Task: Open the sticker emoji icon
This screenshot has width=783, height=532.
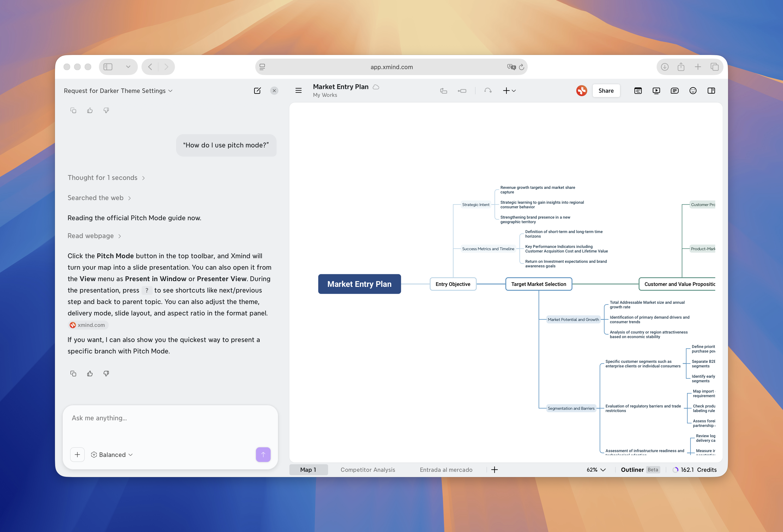Action: coord(693,91)
